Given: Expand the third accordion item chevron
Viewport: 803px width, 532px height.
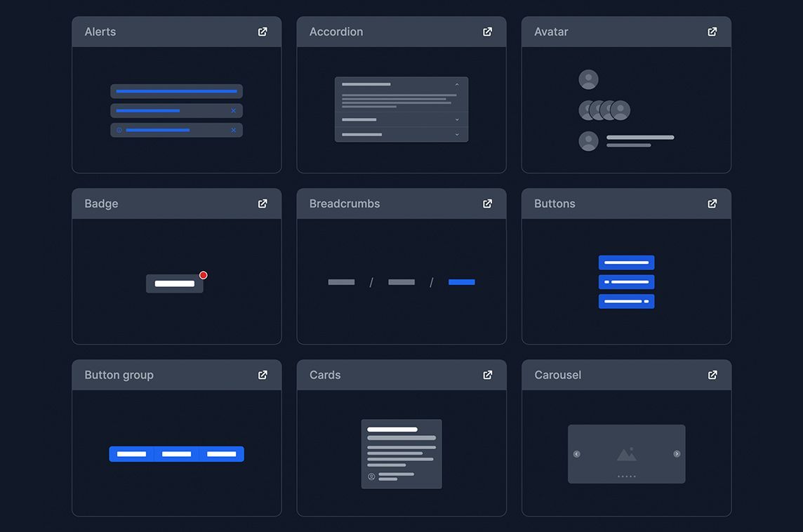Looking at the screenshot, I should 457,135.
